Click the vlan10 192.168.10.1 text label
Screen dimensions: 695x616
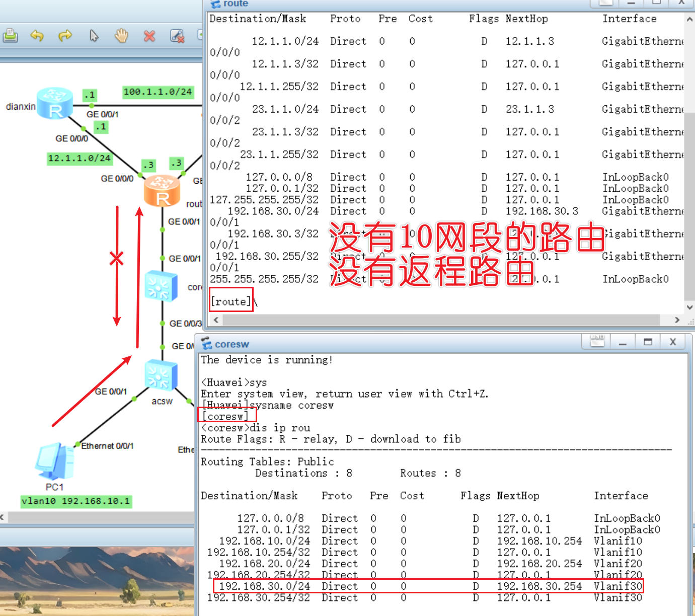[x=76, y=501]
